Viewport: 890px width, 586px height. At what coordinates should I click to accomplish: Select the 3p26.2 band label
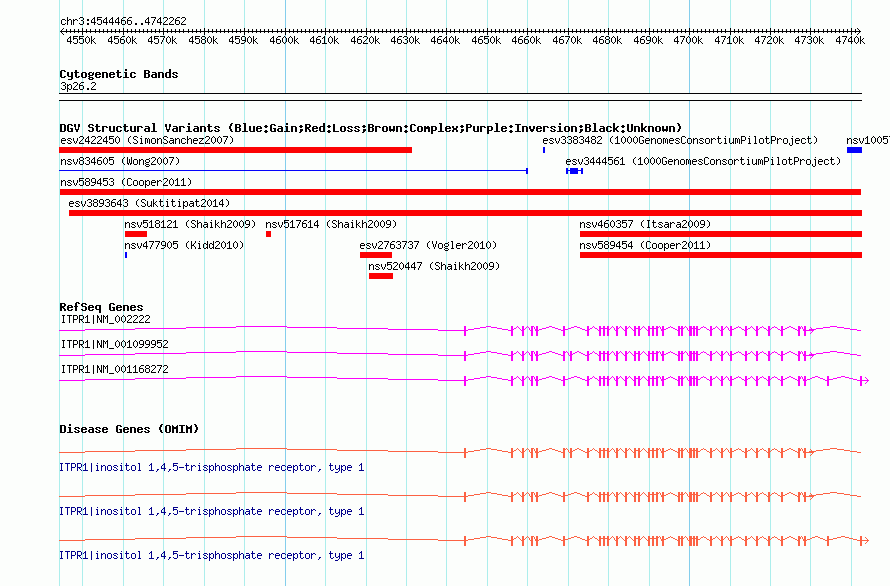pos(78,86)
